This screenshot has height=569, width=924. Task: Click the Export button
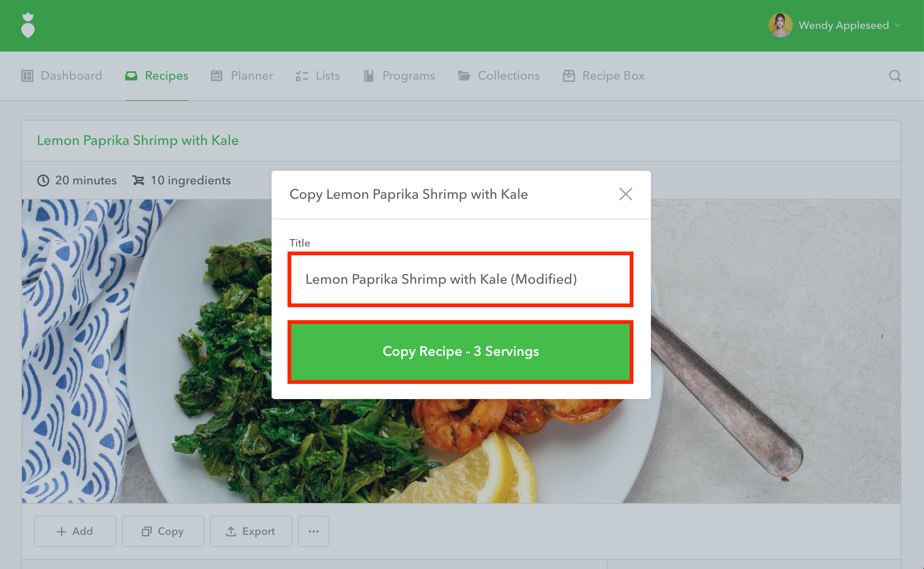(x=251, y=531)
